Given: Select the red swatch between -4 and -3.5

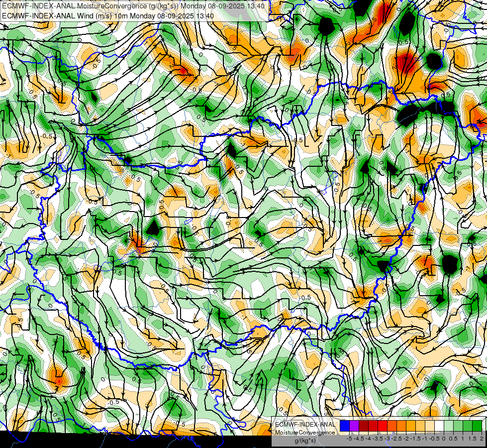Looking at the screenshot, I should tap(373, 426).
